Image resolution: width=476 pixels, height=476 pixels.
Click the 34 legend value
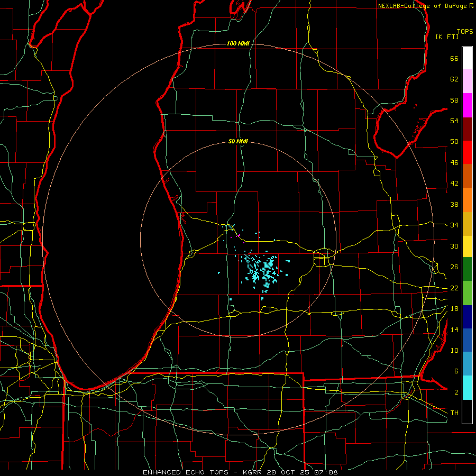pyautogui.click(x=454, y=225)
